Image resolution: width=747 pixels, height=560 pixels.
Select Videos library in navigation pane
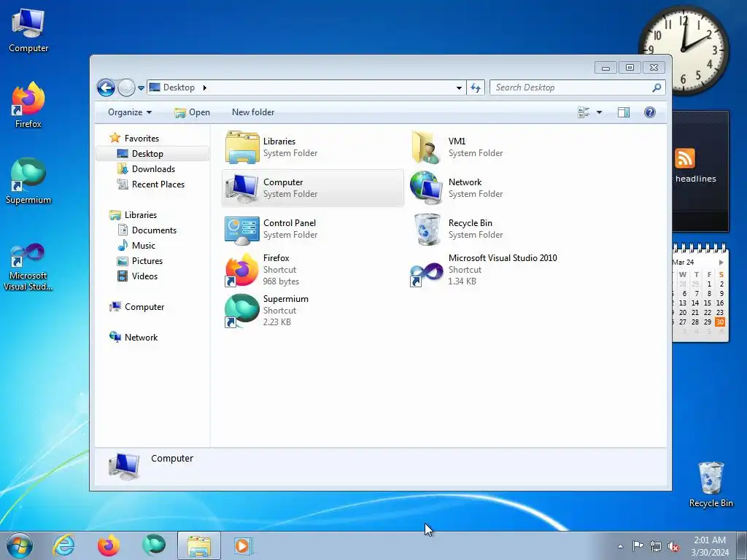(x=144, y=276)
